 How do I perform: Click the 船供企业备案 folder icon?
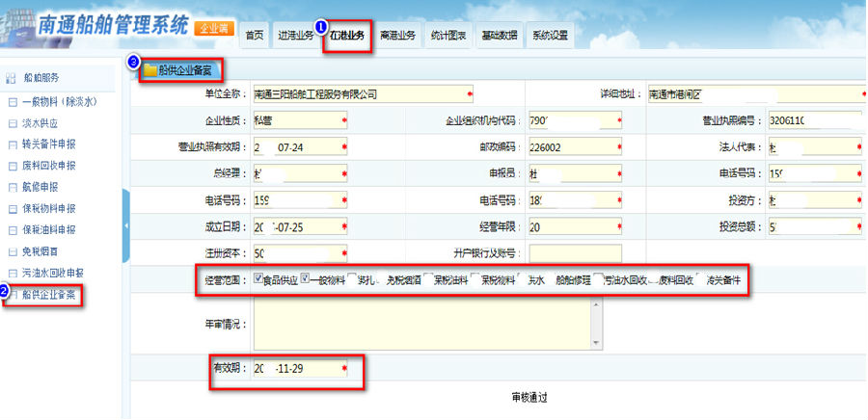(150, 70)
